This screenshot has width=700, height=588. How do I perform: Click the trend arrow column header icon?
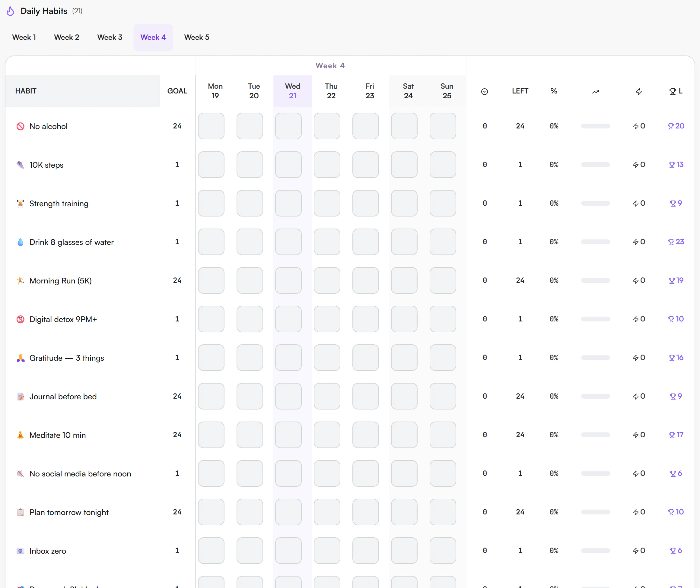coord(596,91)
